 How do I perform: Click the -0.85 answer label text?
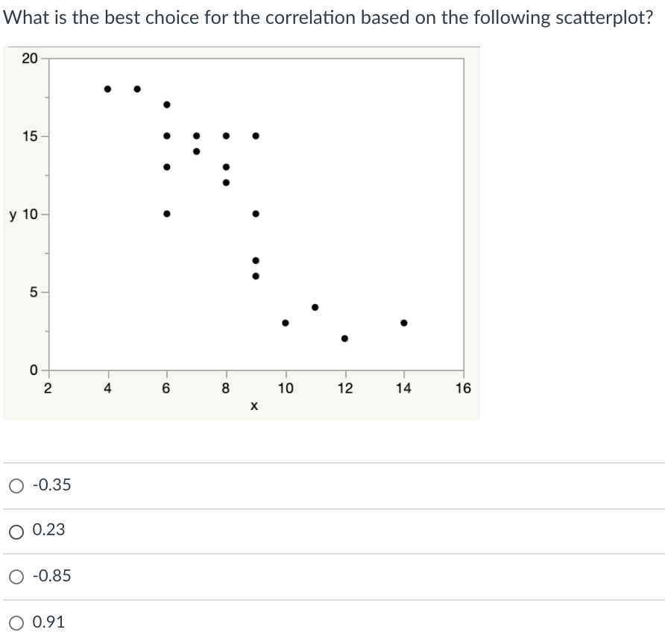51,576
